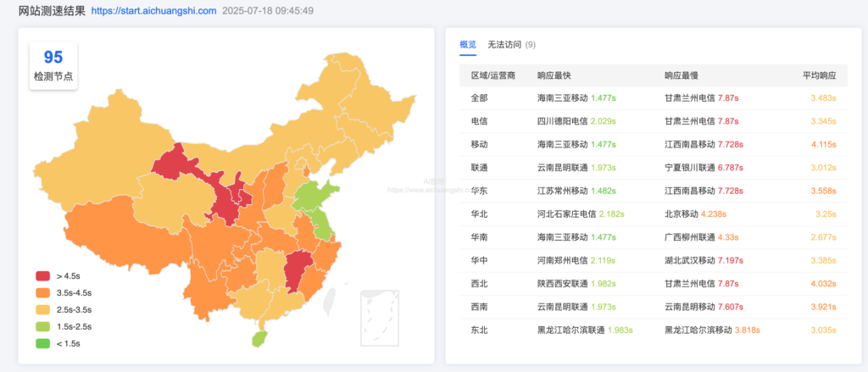Select the 西北 row label
This screenshot has width=868, height=372.
pyautogui.click(x=480, y=284)
